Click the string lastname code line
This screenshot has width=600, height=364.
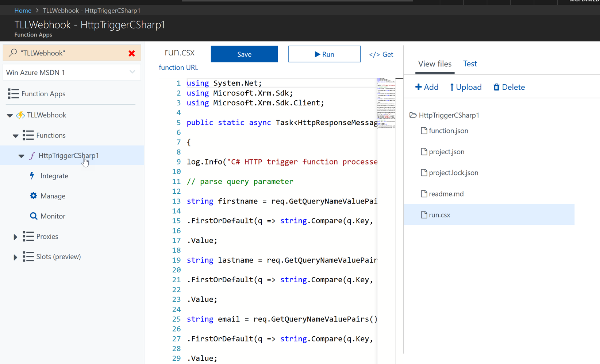pos(282,260)
